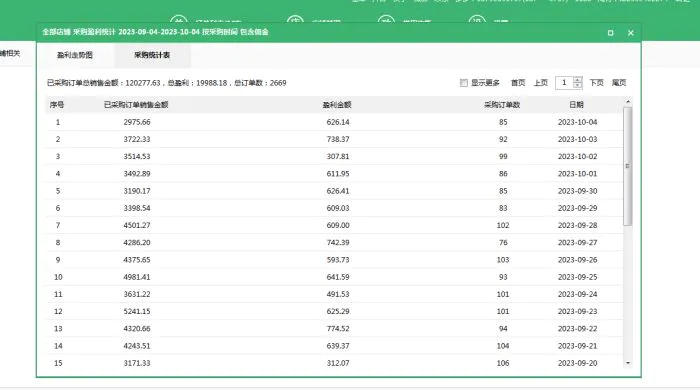Click the vertical scrollbar thumb
Viewport: 700px width, 390px height.
628,166
